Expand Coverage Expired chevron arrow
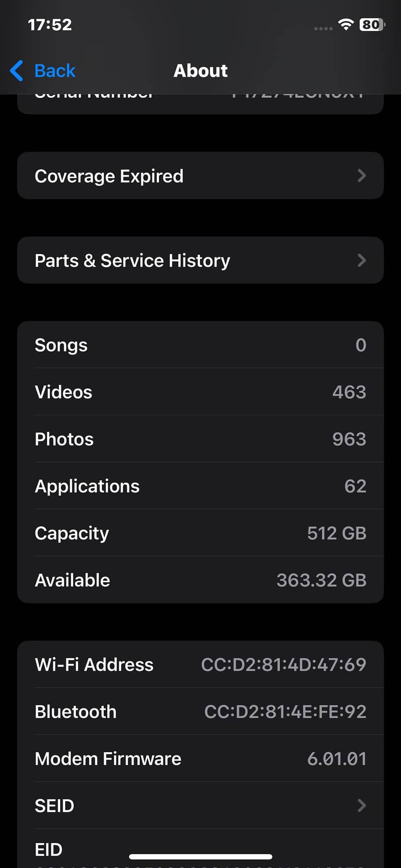Screen dimensions: 401x868 point(361,175)
